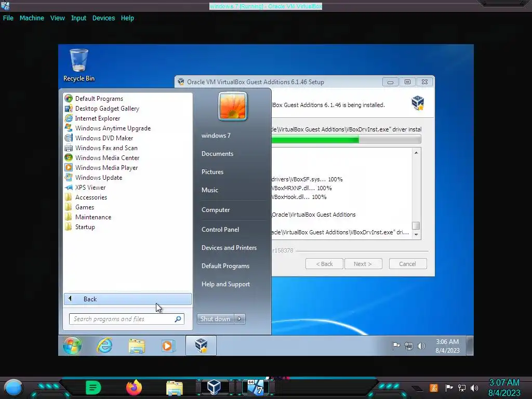The width and height of the screenshot is (532, 399).
Task: Click the Windows 7 Start orb
Action: click(x=72, y=345)
